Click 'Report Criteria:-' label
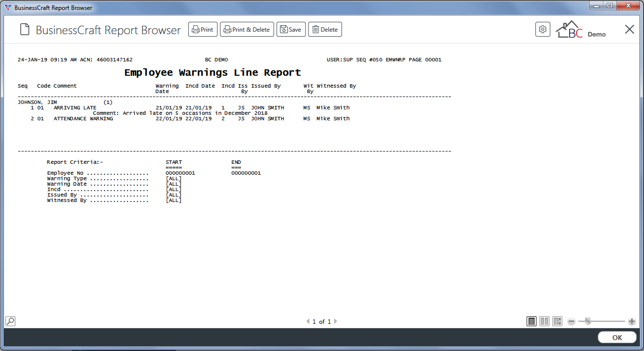The height and width of the screenshot is (351, 644). coord(75,162)
